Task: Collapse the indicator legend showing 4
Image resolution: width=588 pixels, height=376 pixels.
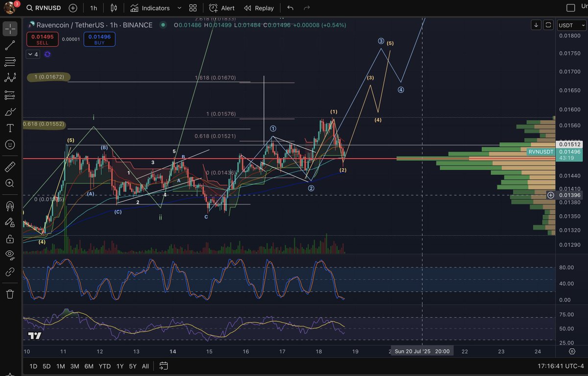Action: [33, 54]
